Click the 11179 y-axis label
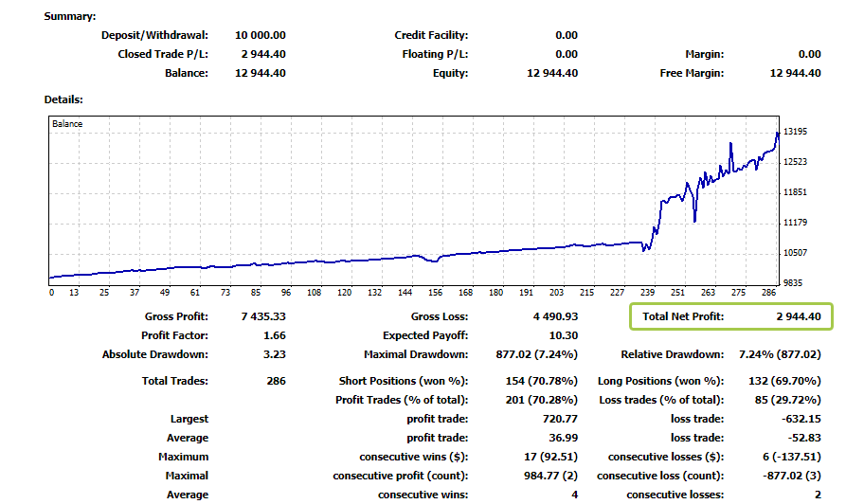Viewport: 864px width, 504px height. [795, 223]
